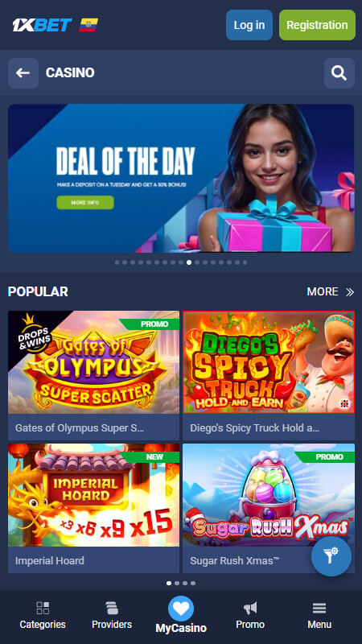Viewport: 362px width, 644px height.
Task: Click the green Registration button
Action: pos(317,25)
